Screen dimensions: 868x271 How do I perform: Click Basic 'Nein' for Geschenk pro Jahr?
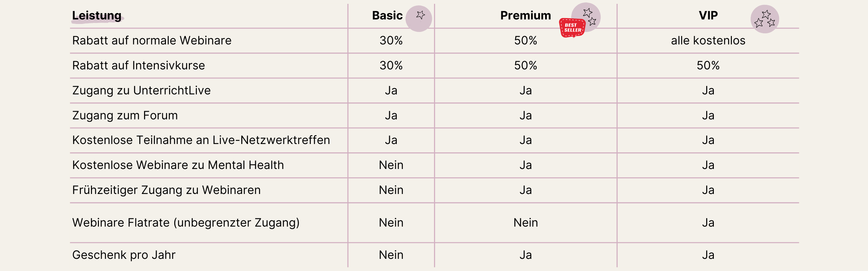pos(391,255)
